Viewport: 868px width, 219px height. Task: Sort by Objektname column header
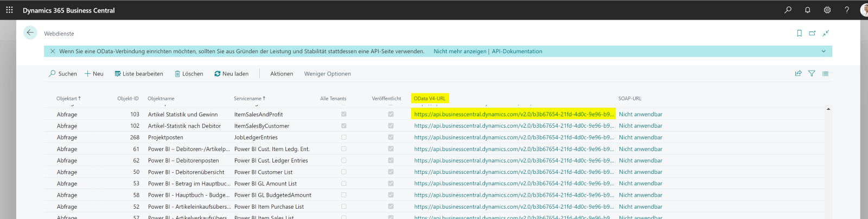click(x=161, y=98)
